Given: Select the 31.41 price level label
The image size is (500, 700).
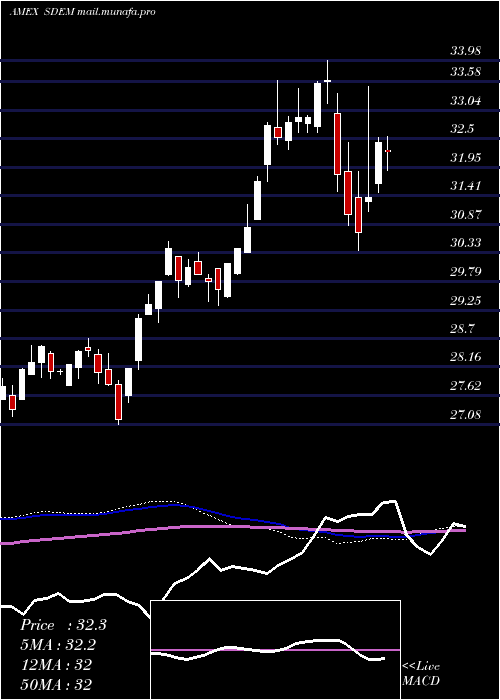Looking at the screenshot, I should point(466,186).
